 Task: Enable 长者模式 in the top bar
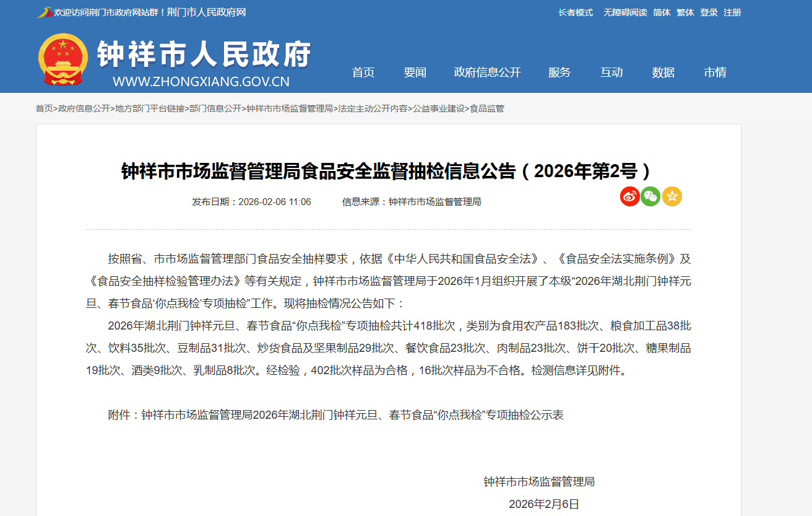pyautogui.click(x=576, y=12)
